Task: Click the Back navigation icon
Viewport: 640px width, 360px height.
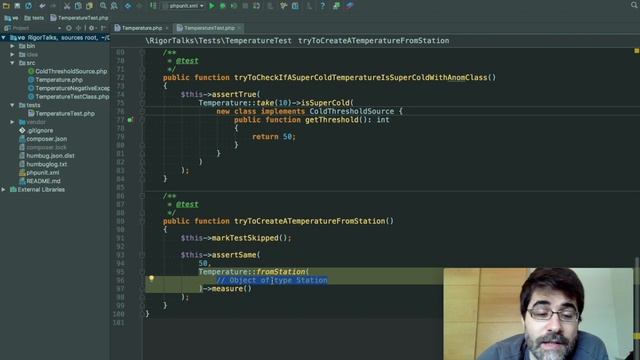Action: (128, 6)
